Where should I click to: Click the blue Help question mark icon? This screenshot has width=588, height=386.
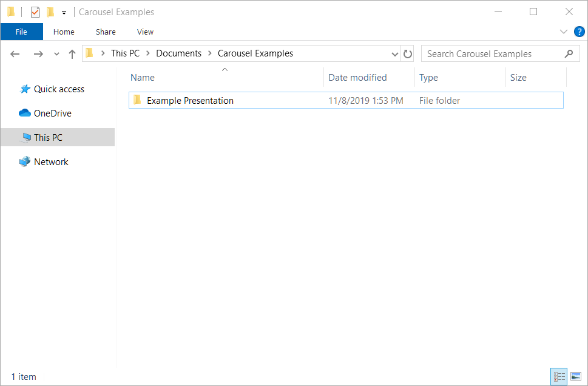pyautogui.click(x=580, y=32)
